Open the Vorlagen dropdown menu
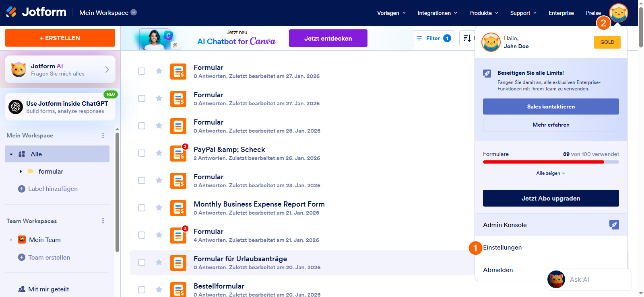This screenshot has height=297, width=644. (391, 13)
